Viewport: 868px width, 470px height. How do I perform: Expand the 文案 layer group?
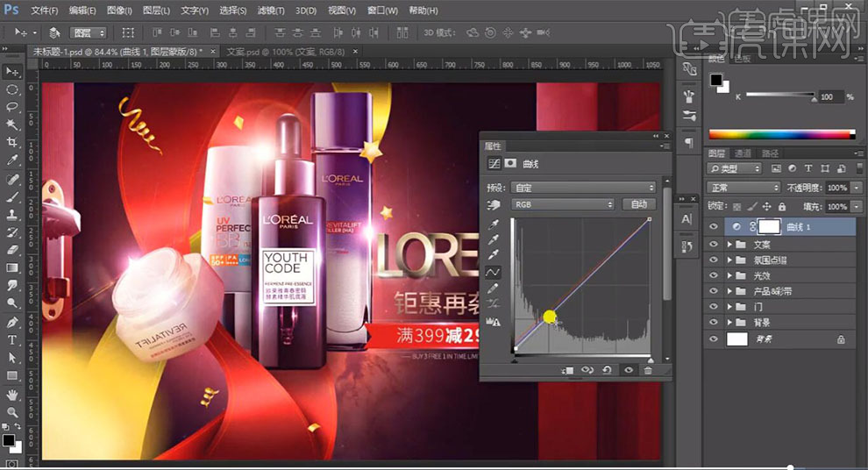pyautogui.click(x=729, y=244)
